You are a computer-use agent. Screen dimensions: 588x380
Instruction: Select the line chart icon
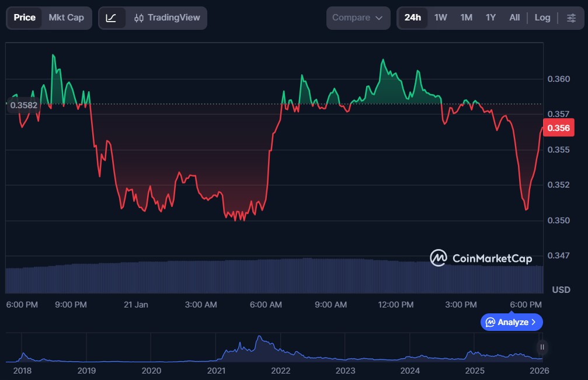111,18
